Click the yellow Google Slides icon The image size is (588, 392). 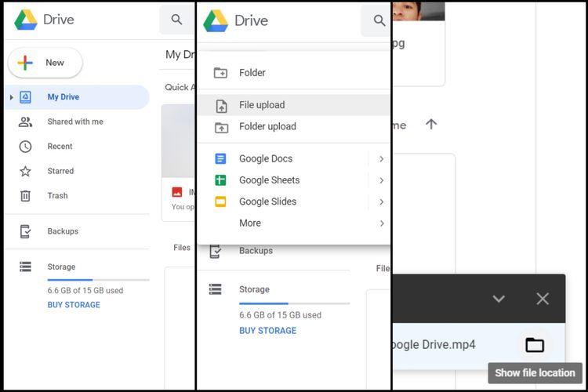tap(220, 201)
